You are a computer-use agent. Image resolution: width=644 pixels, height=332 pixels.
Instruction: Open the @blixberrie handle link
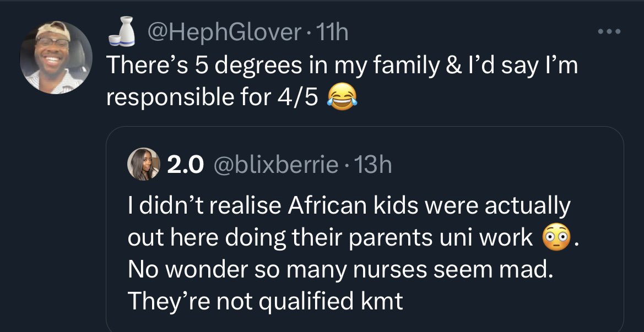coord(276,165)
